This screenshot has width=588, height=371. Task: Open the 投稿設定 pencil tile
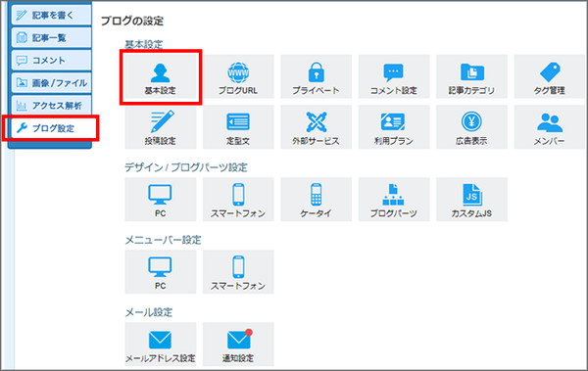(x=161, y=127)
